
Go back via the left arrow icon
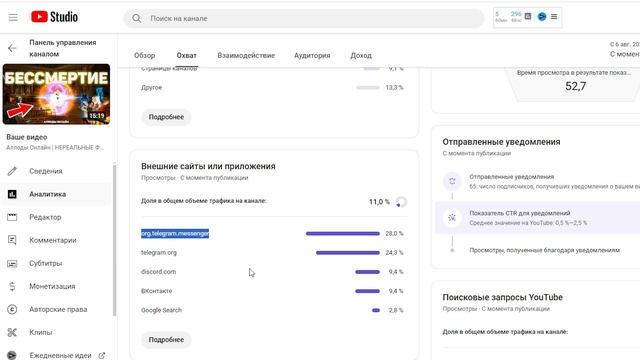coord(12,48)
